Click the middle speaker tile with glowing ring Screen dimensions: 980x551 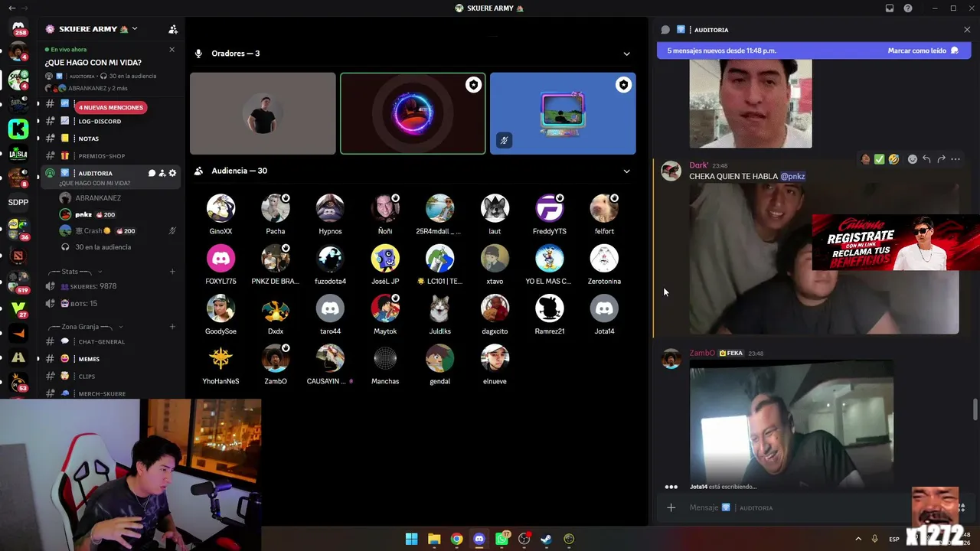pyautogui.click(x=413, y=114)
